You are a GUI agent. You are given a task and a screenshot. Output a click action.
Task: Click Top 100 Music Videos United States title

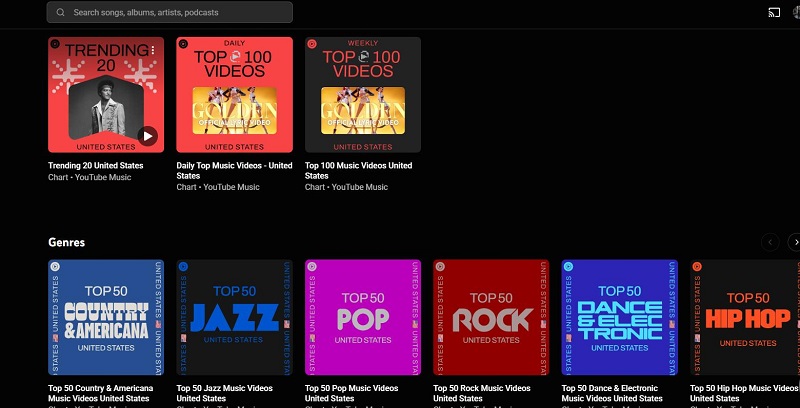358,170
